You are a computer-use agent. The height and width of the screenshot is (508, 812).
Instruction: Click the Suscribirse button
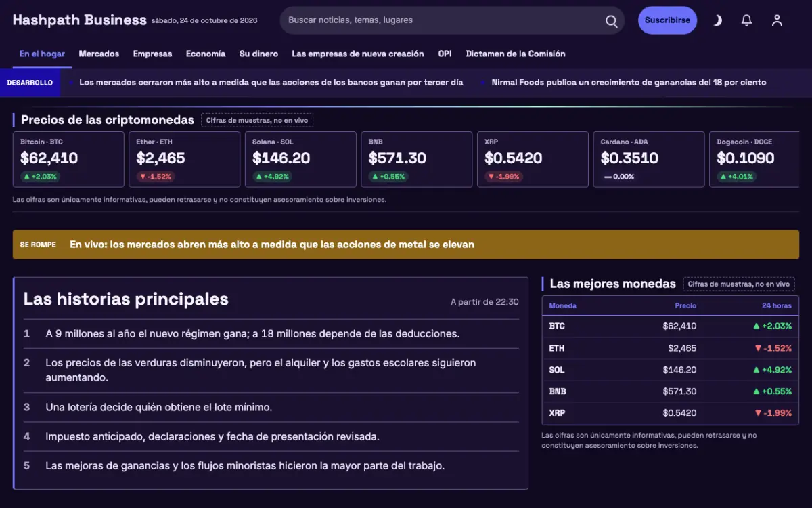click(667, 20)
